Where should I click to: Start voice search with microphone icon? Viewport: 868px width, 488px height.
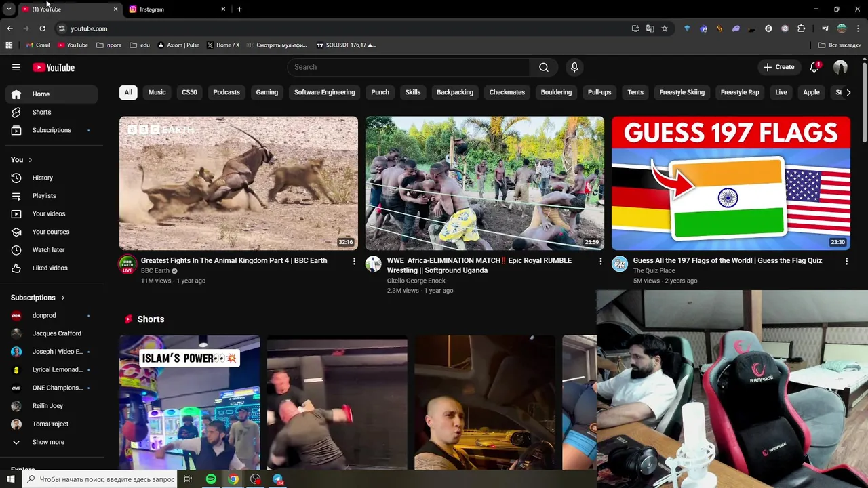click(574, 67)
